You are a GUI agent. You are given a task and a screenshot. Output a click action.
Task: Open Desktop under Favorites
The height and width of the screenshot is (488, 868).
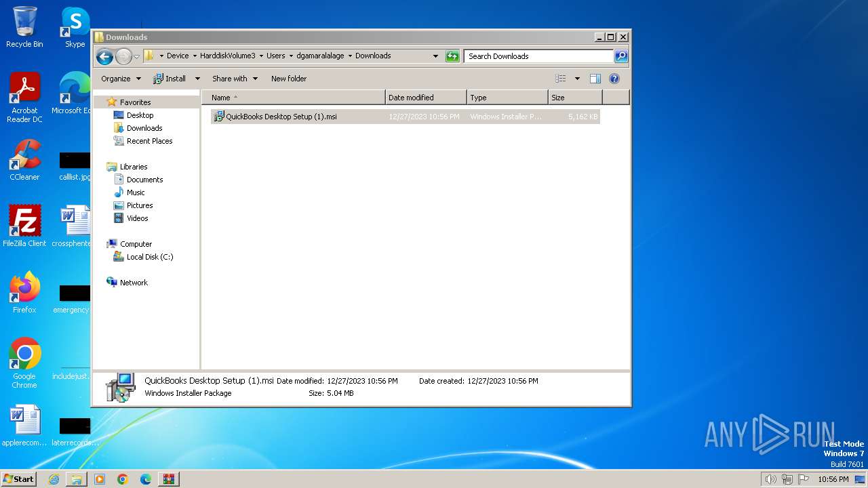click(x=140, y=115)
